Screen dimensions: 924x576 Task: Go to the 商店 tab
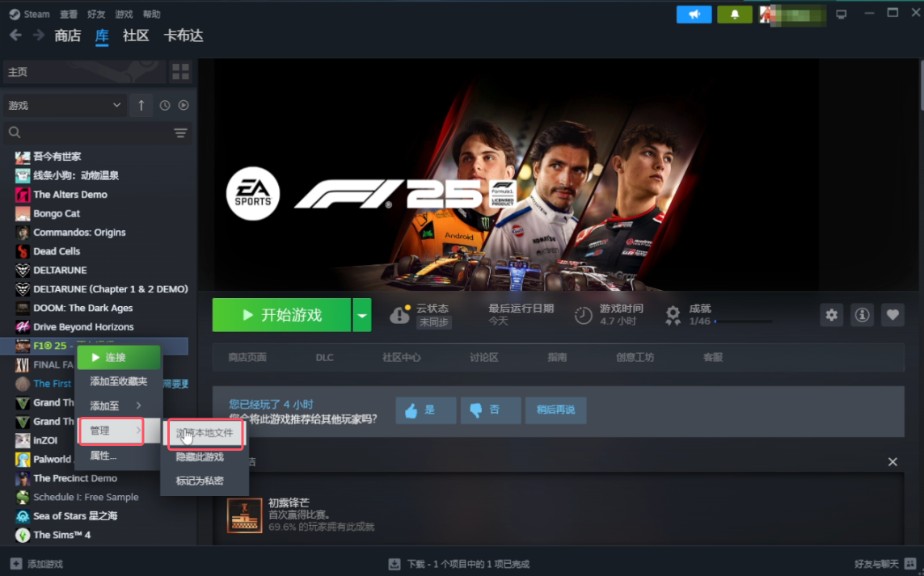click(68, 36)
